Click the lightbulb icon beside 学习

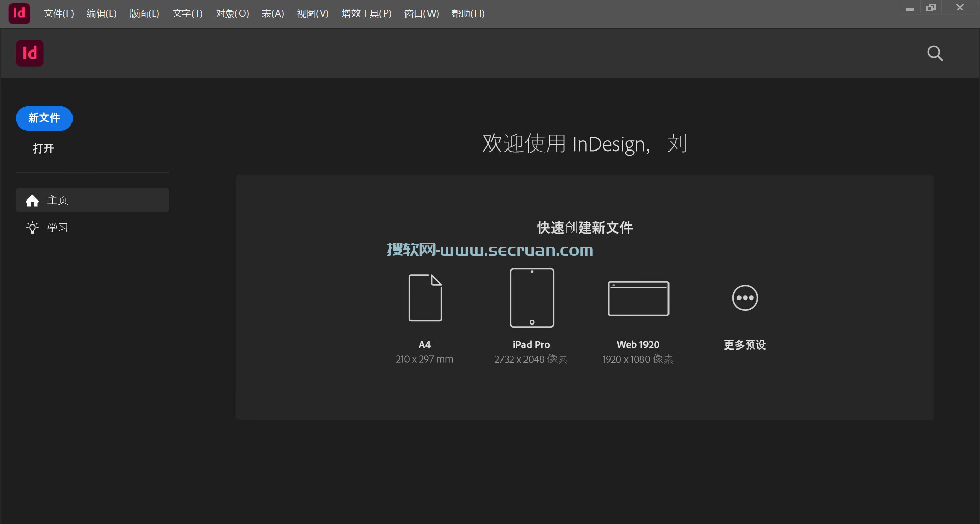tap(32, 228)
